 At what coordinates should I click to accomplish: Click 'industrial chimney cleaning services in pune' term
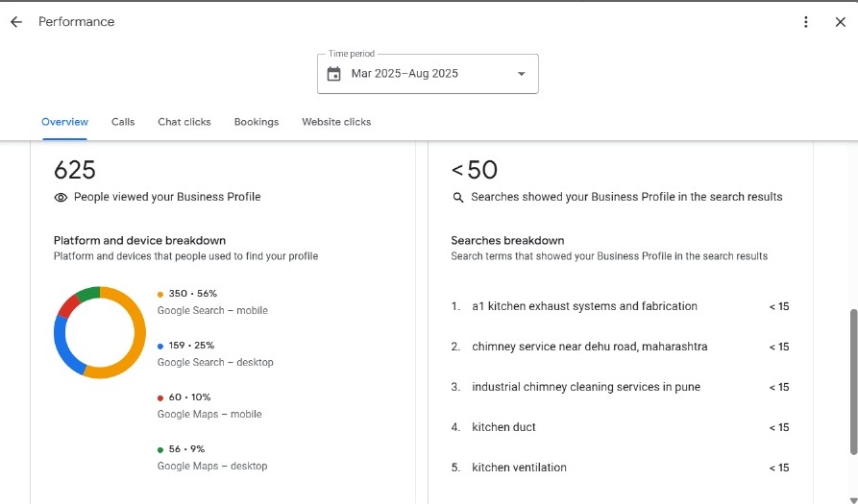point(585,387)
